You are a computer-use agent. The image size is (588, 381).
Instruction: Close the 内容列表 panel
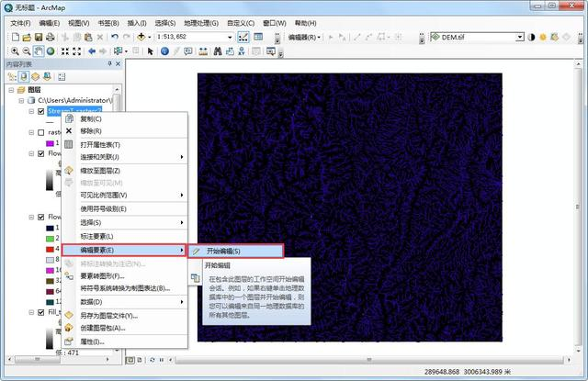tap(118, 64)
